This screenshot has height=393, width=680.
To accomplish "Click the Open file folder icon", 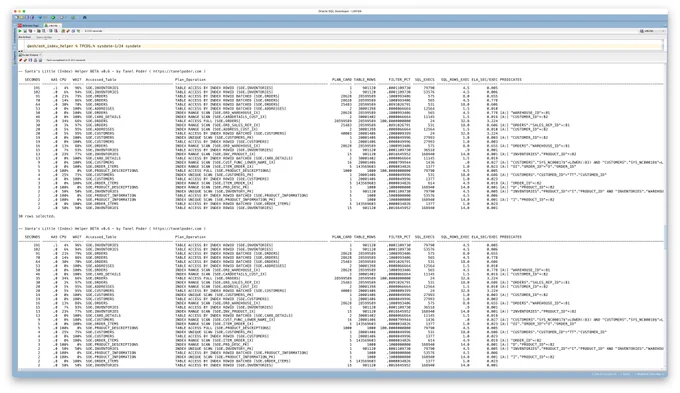I will pos(22,17).
